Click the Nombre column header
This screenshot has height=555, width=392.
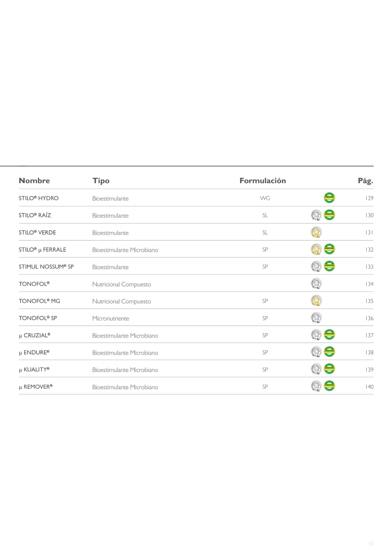(x=34, y=181)
